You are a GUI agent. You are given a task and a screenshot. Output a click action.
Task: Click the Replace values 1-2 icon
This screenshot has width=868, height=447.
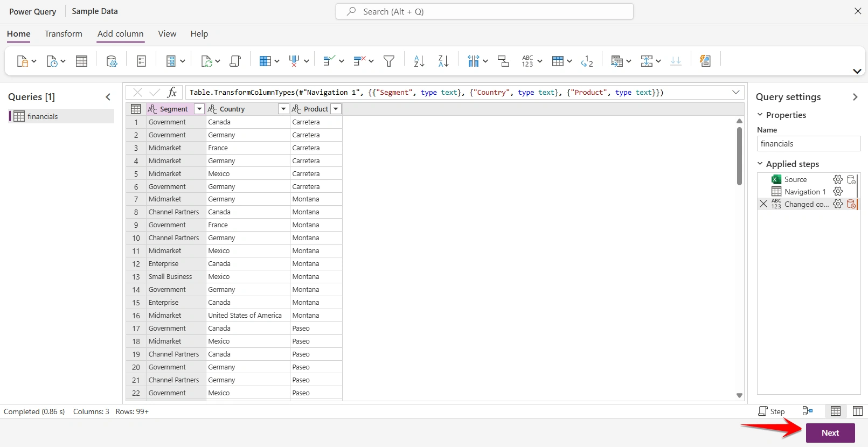point(587,61)
